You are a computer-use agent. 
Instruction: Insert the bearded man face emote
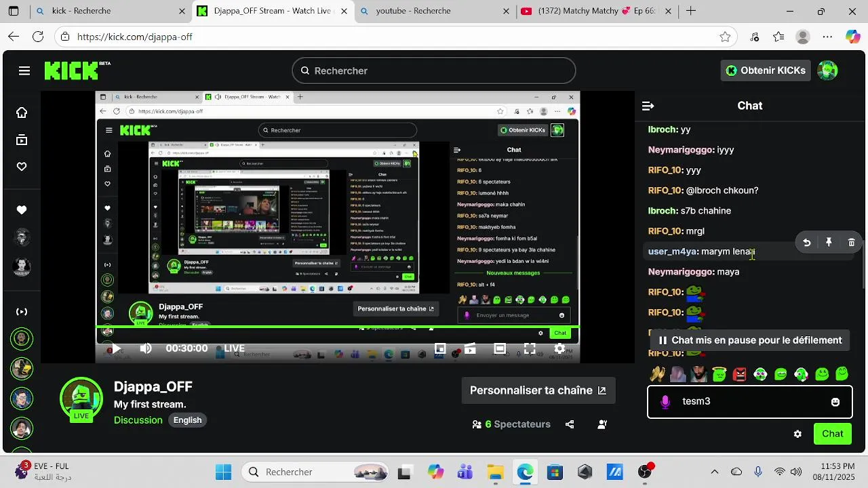pyautogui.click(x=698, y=373)
